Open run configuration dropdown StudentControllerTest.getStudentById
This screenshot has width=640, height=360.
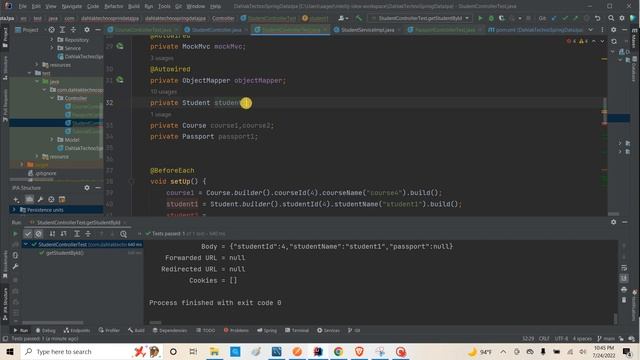[420, 18]
